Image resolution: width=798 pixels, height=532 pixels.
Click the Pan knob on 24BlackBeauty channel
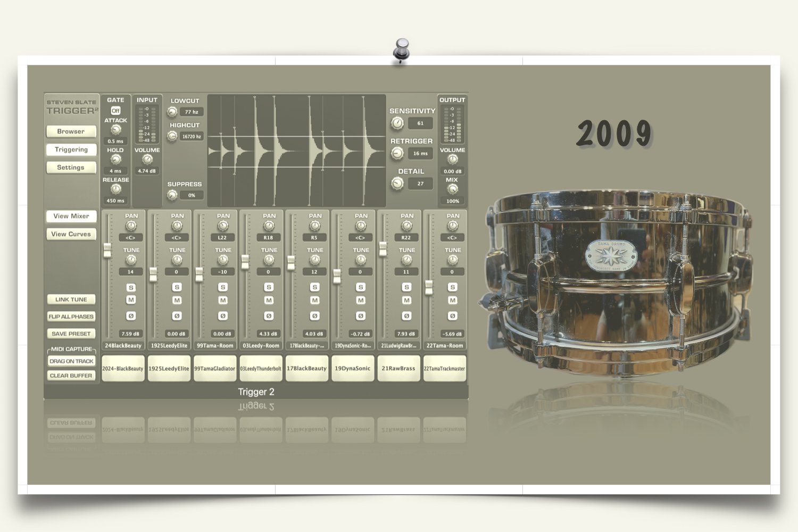tap(131, 226)
